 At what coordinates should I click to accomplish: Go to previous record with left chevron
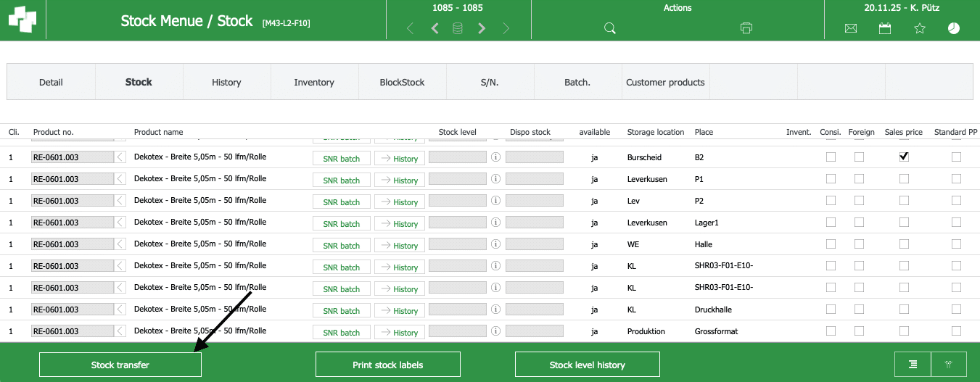tap(435, 28)
